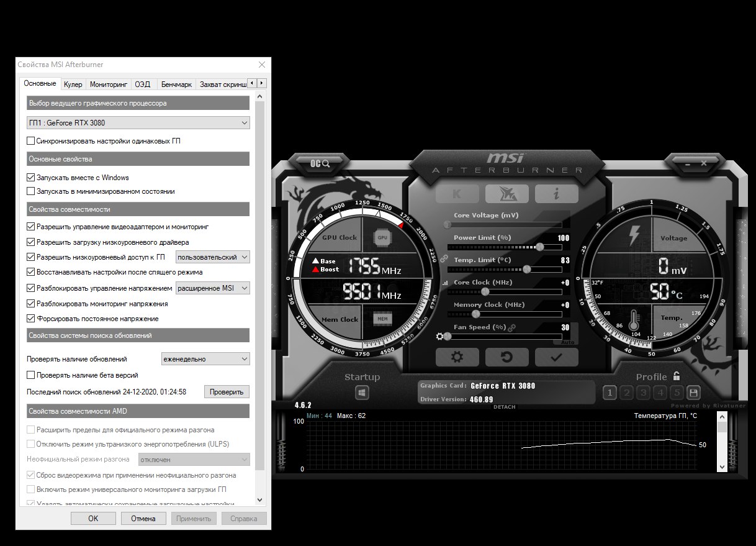Click the Отмена button

coord(143,518)
